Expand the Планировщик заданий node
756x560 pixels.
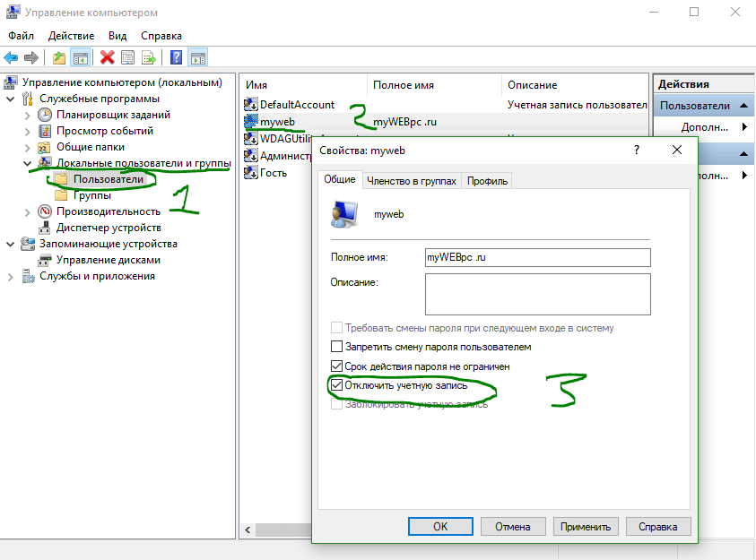click(28, 116)
